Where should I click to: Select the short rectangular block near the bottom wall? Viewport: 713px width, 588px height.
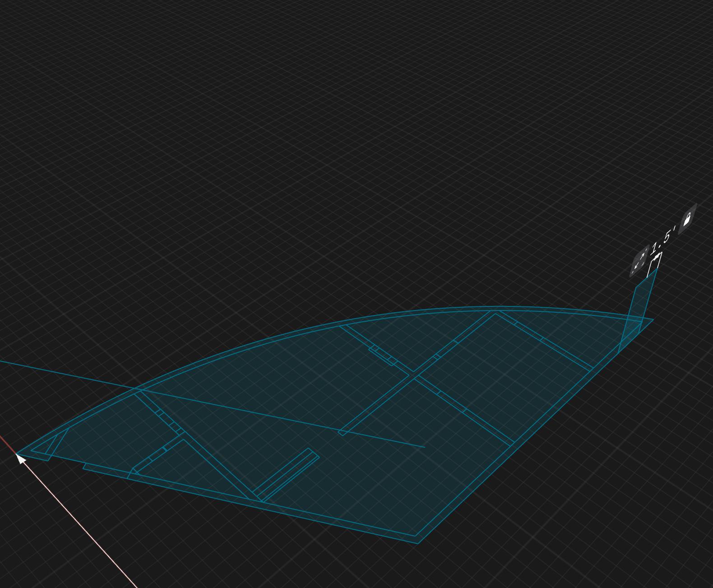pos(286,475)
